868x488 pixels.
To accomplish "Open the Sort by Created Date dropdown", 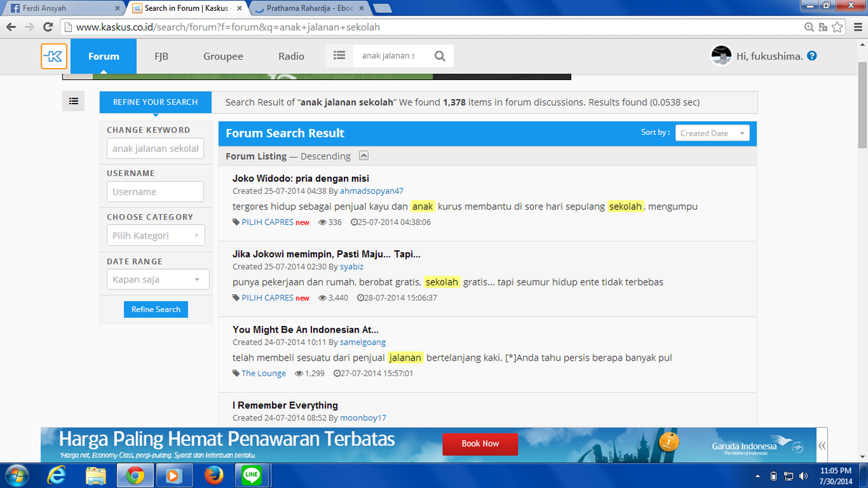I will pos(713,133).
